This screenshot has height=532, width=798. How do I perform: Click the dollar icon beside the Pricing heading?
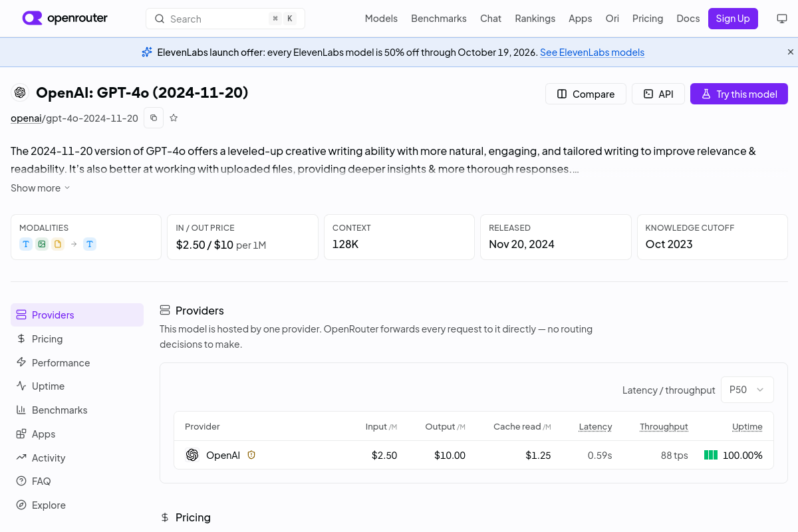pyautogui.click(x=165, y=517)
